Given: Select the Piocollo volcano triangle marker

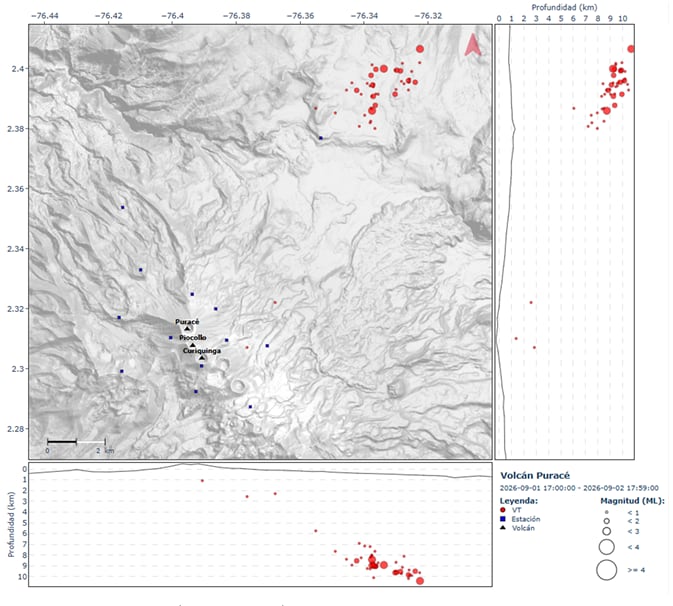Looking at the screenshot, I should point(193,345).
